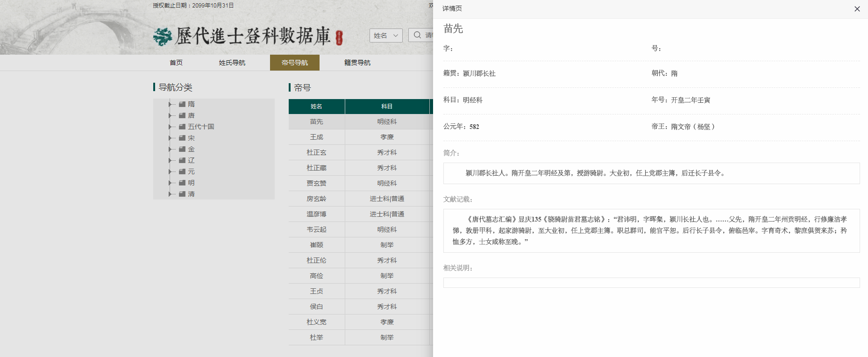Image resolution: width=868 pixels, height=357 pixels.
Task: Open the 王成 name entry
Action: tap(317, 137)
